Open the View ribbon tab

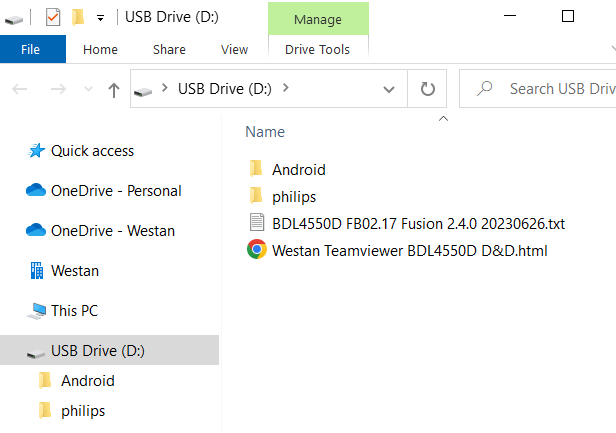(234, 49)
